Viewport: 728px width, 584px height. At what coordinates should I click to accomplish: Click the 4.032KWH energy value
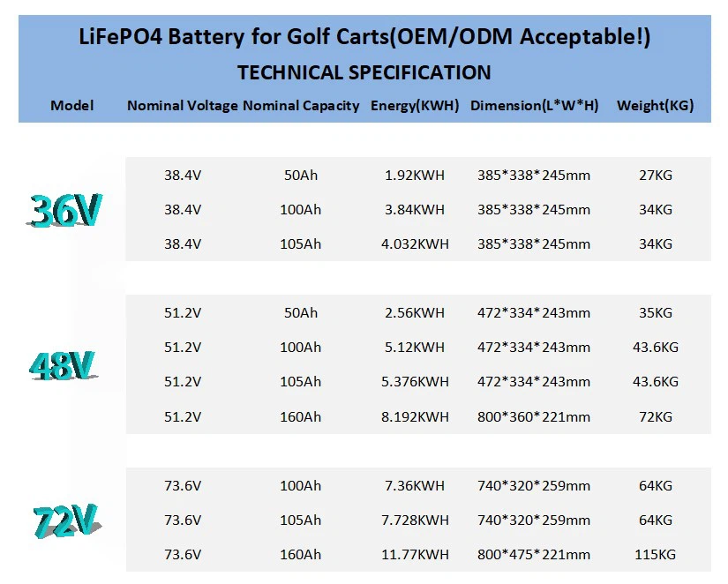point(415,244)
